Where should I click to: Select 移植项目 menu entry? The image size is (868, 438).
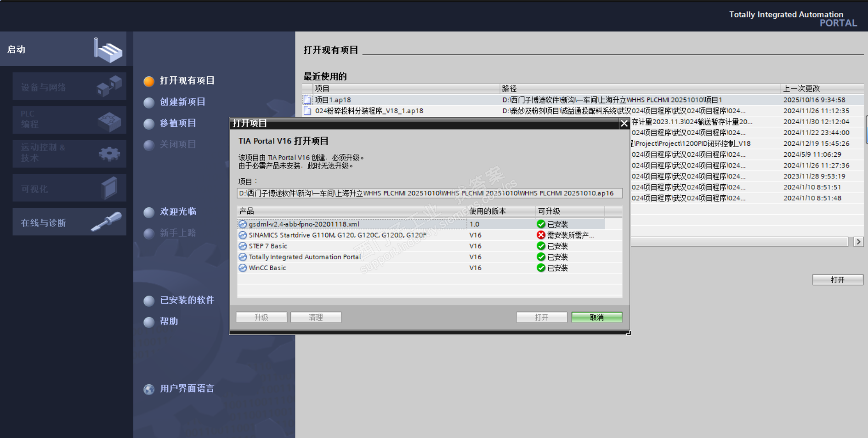[178, 123]
